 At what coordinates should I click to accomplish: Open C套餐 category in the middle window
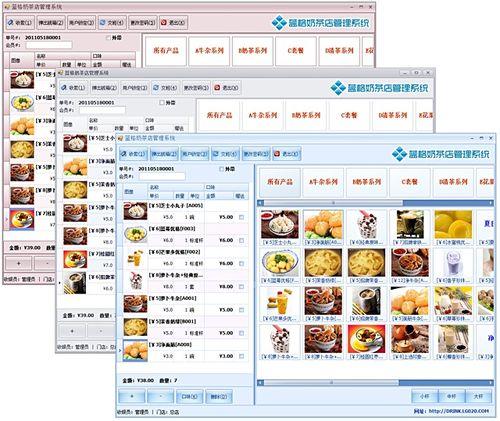point(349,116)
